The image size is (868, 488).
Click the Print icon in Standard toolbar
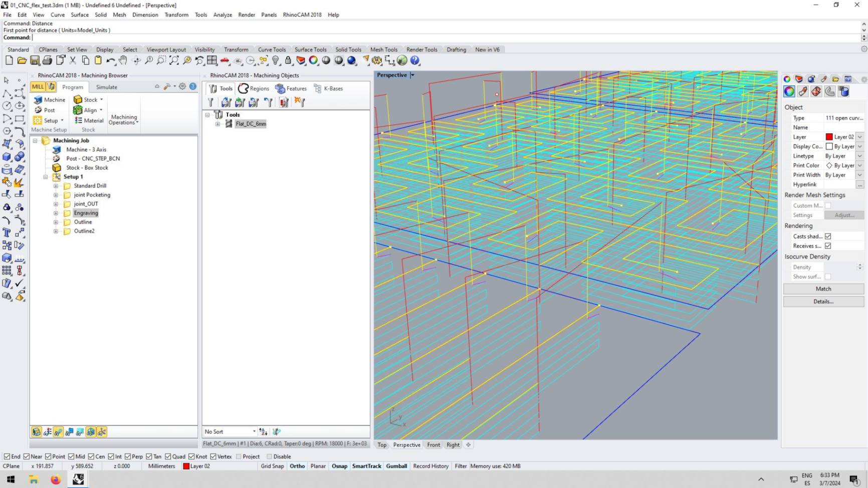47,61
